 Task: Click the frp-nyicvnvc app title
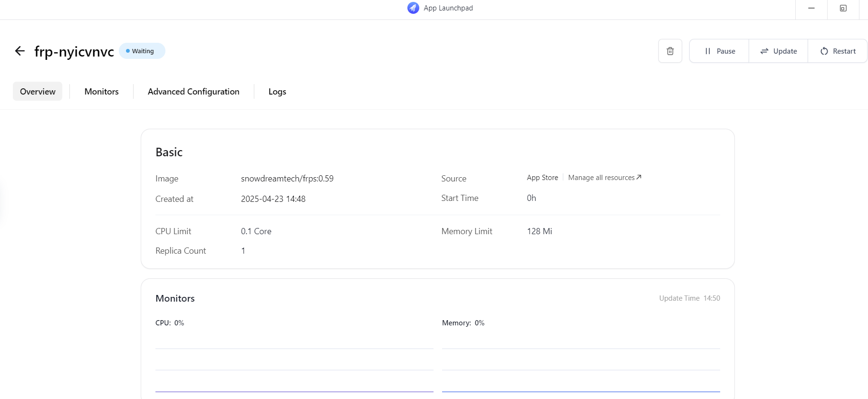click(74, 51)
